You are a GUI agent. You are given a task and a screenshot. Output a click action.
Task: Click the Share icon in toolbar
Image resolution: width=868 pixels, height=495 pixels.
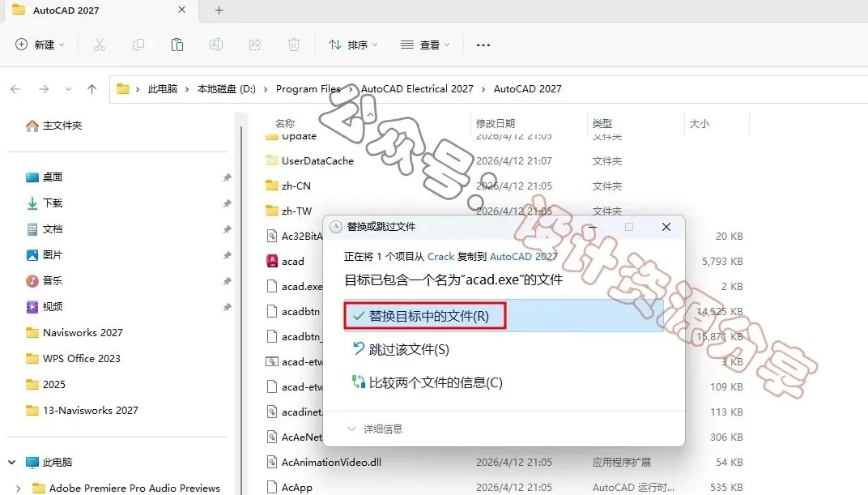254,45
